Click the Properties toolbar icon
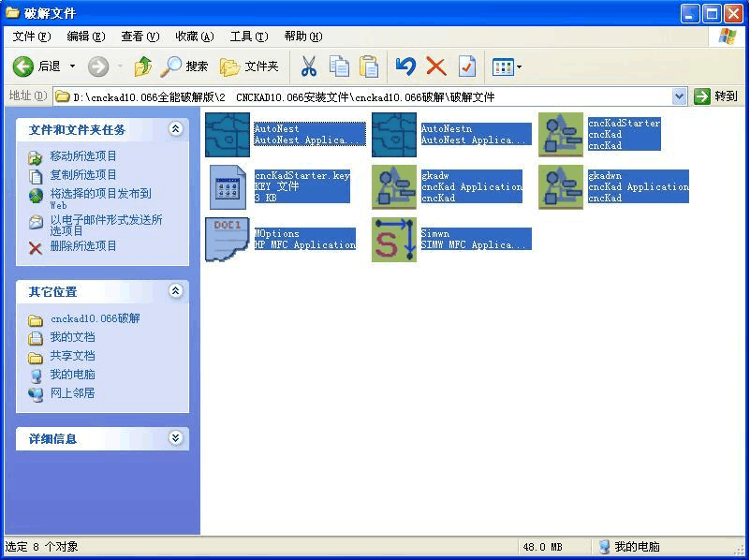The height and width of the screenshot is (560, 750). [466, 66]
